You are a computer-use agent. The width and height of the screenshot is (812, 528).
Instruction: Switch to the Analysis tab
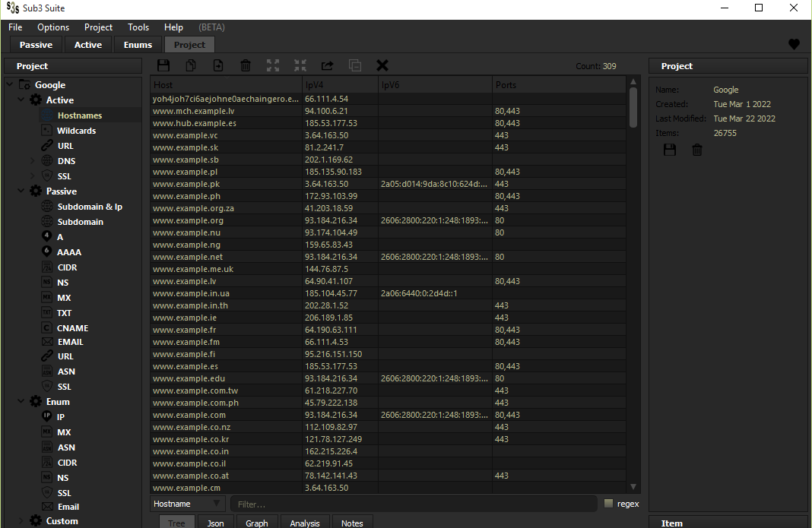304,523
